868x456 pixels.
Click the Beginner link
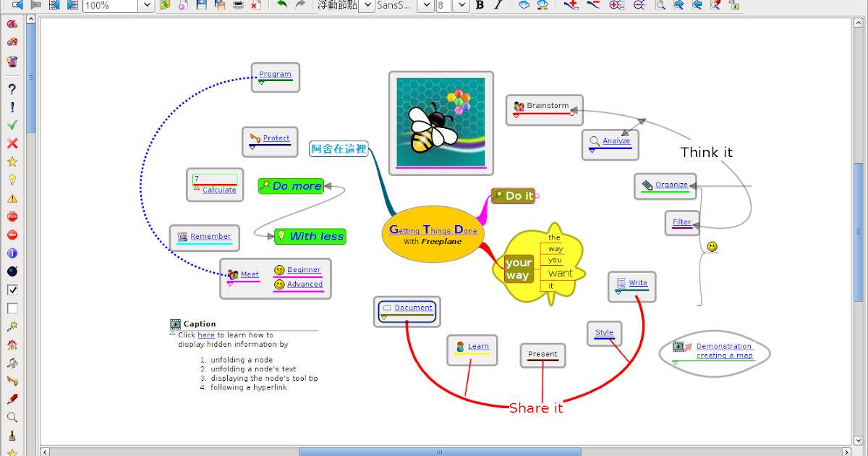click(x=304, y=270)
